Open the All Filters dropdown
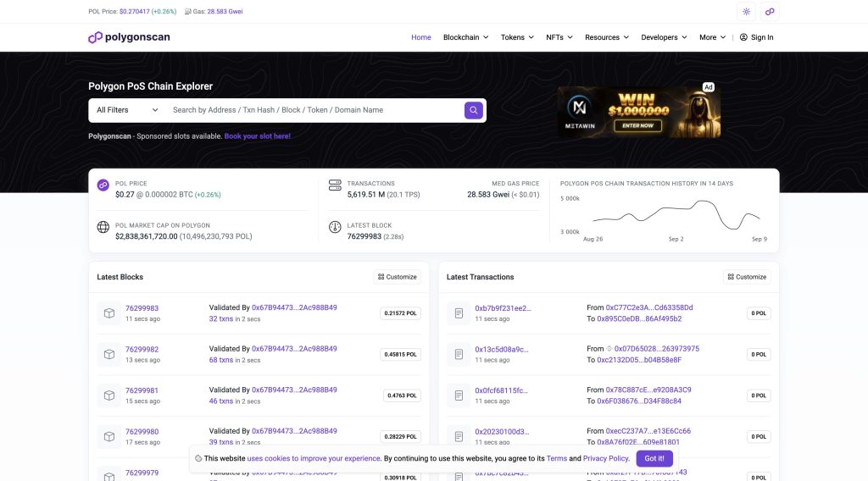Image resolution: width=868 pixels, height=481 pixels. (x=127, y=110)
